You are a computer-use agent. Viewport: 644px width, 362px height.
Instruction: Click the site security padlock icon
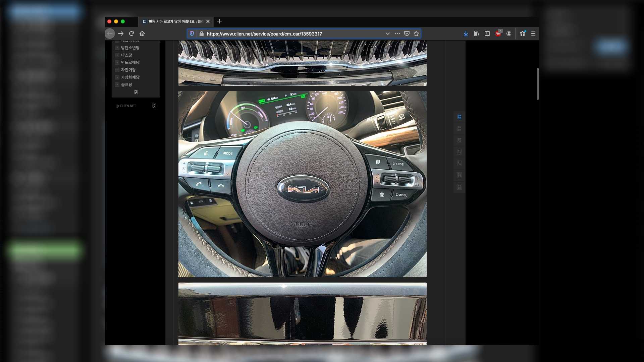click(x=201, y=34)
